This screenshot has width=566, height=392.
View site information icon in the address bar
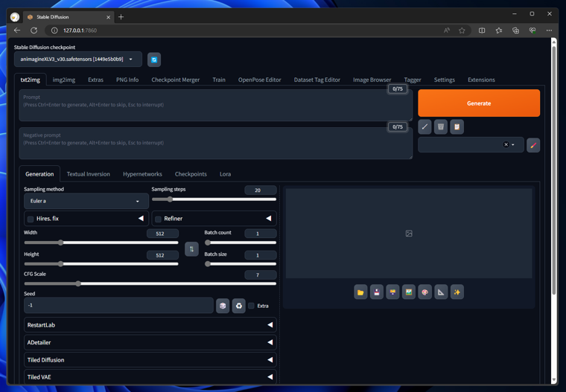coord(54,30)
